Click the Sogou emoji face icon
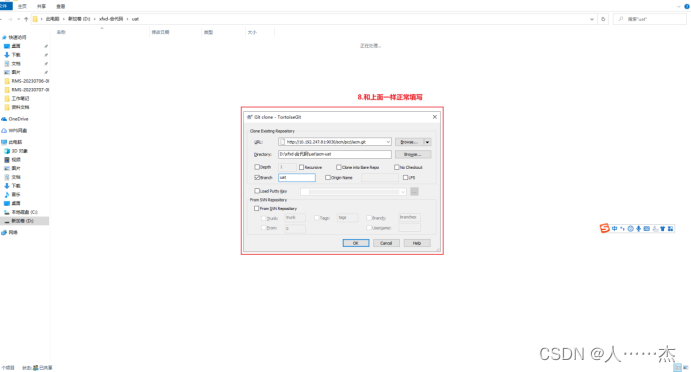The height and width of the screenshot is (372, 691). pos(631,228)
